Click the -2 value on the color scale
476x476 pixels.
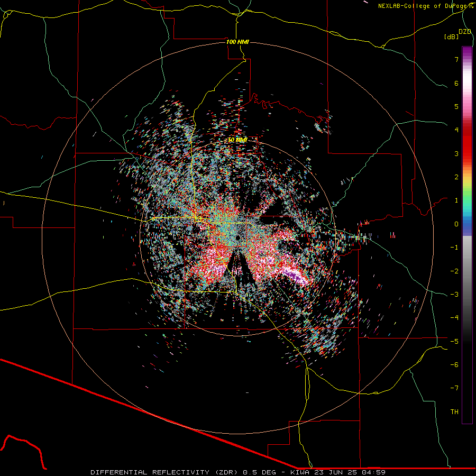(454, 271)
